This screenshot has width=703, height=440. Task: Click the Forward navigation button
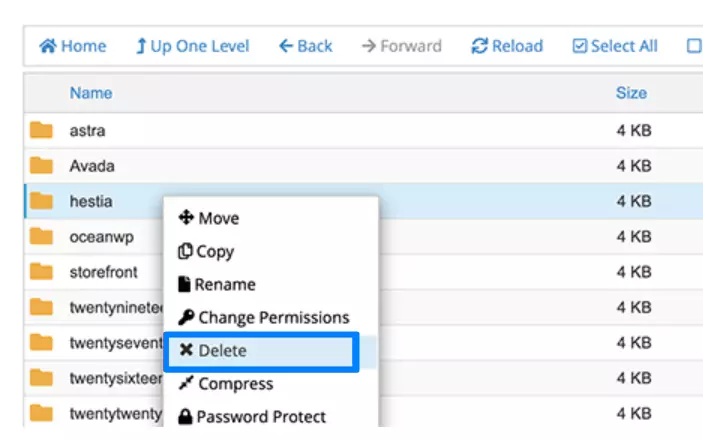[x=402, y=47]
